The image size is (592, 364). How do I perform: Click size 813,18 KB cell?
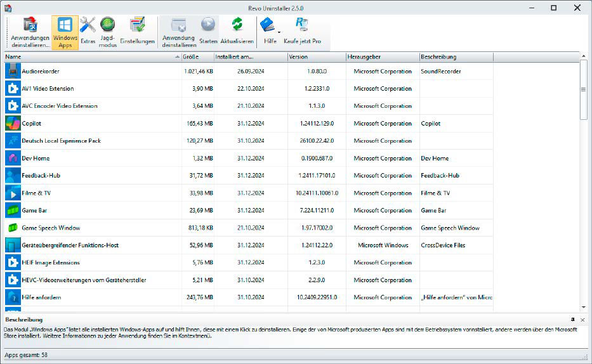tap(201, 228)
